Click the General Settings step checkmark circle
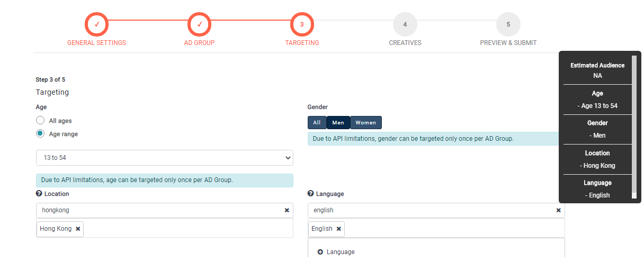644x261 pixels. (x=96, y=24)
